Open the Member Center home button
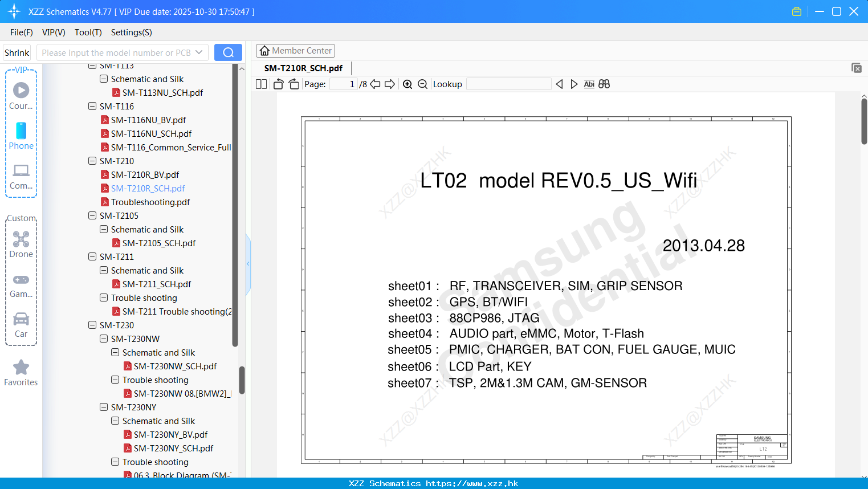The height and width of the screenshot is (489, 868). (295, 51)
